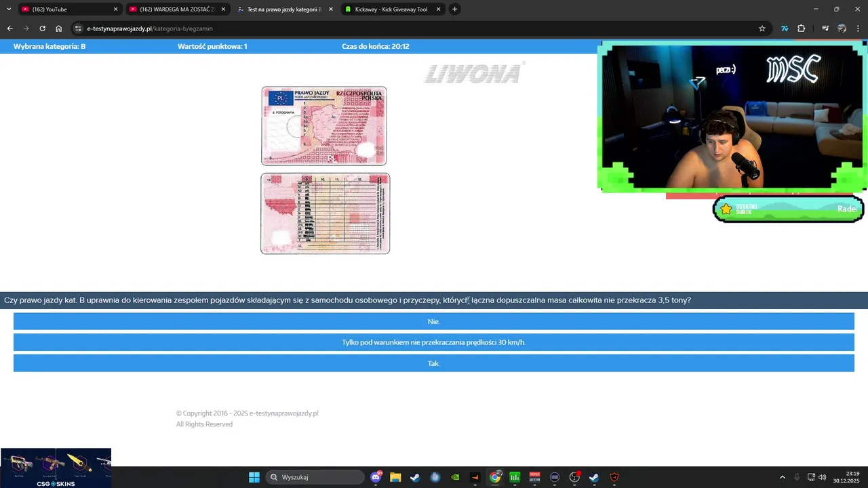
Task: Open the NVIDIA app from taskbar
Action: pyautogui.click(x=455, y=477)
